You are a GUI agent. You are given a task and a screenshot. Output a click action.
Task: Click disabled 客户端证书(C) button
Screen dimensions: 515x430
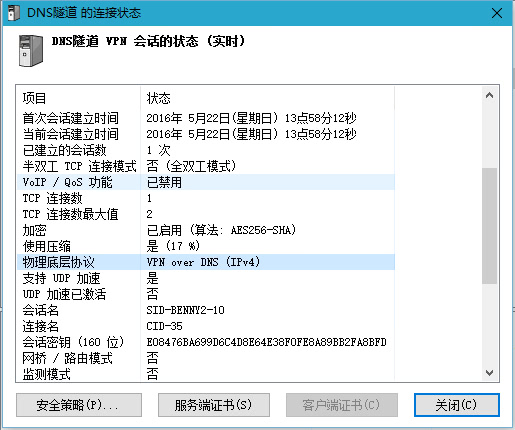coord(342,405)
